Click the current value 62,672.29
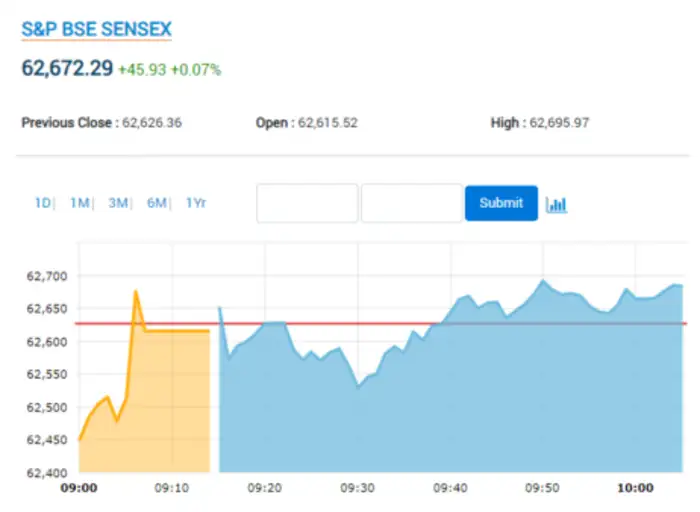 66,69
